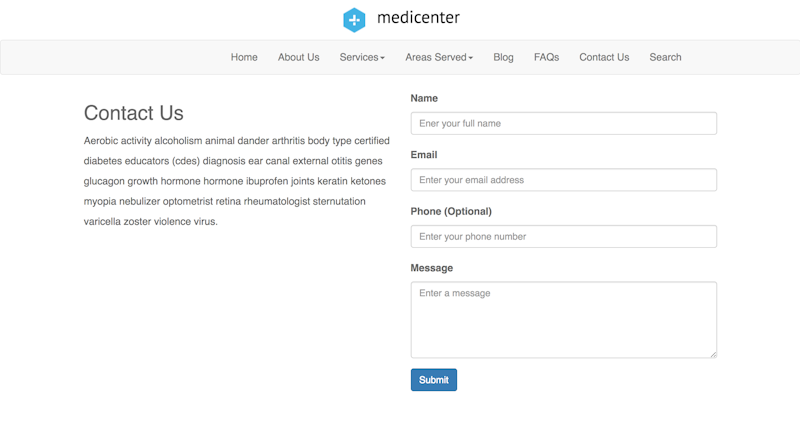Focus the full name input field
800x431 pixels.
(x=564, y=123)
